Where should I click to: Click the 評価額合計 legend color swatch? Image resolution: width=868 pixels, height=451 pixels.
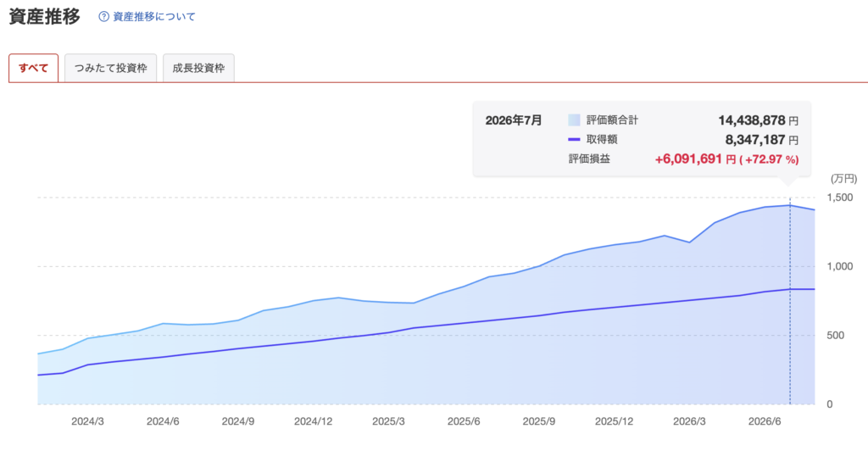[574, 120]
